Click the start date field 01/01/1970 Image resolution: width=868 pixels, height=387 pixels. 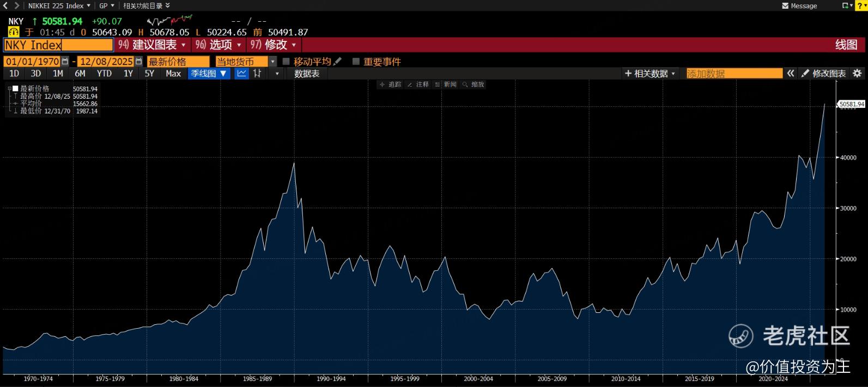pos(33,62)
